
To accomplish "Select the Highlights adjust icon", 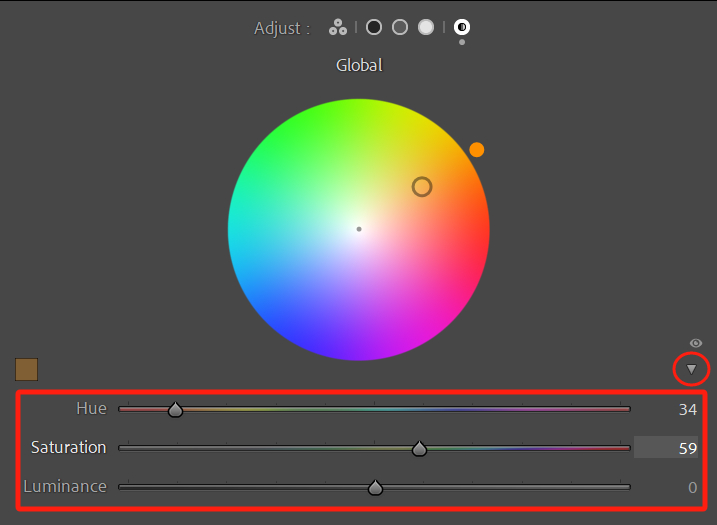I will (426, 27).
